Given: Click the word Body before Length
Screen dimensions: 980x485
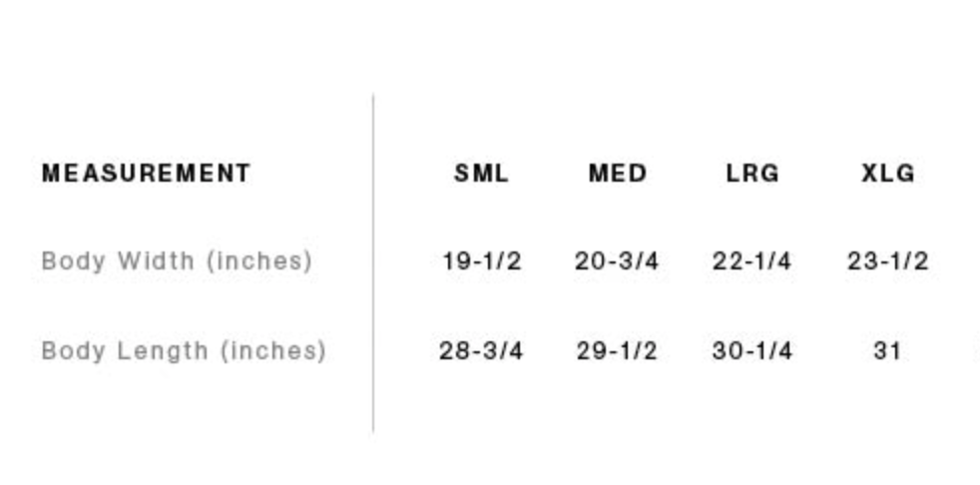Looking at the screenshot, I should click(75, 351).
